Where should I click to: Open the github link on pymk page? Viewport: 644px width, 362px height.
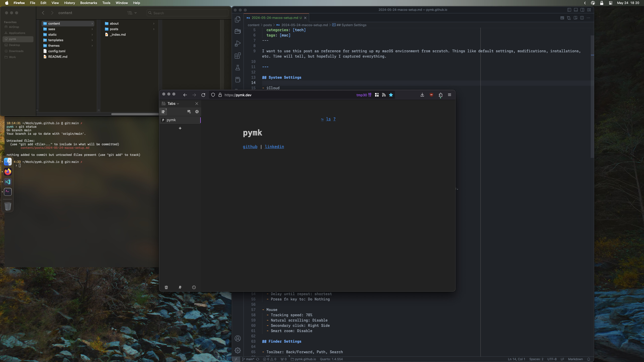pyautogui.click(x=250, y=147)
